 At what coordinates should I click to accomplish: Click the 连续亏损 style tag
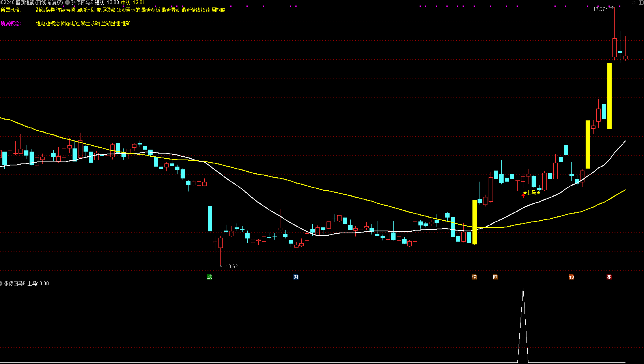tap(66, 10)
